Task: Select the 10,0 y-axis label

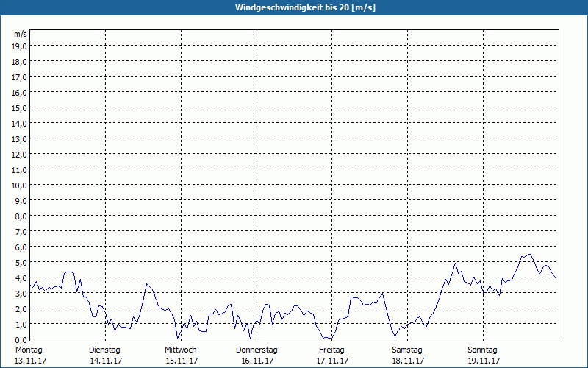Action: click(x=20, y=185)
